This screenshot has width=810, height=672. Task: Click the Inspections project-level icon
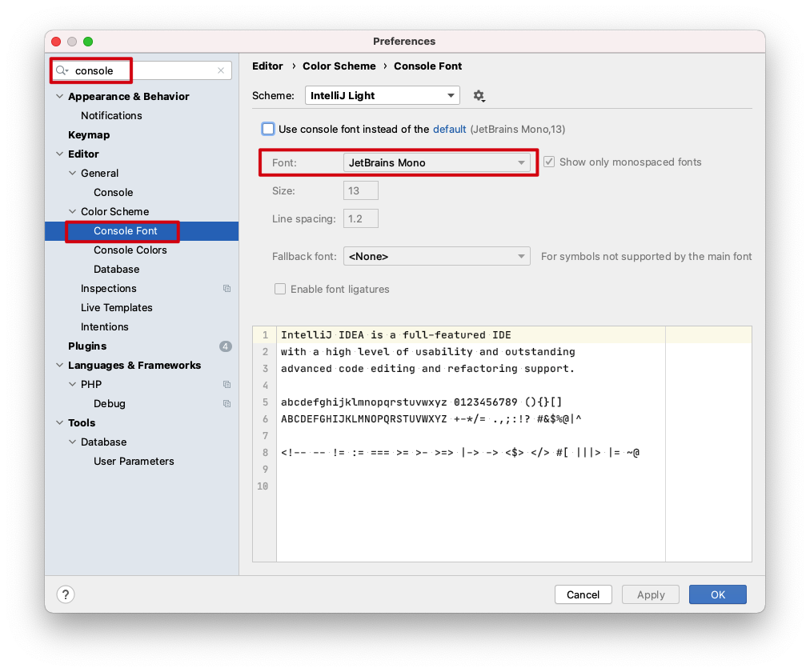227,289
